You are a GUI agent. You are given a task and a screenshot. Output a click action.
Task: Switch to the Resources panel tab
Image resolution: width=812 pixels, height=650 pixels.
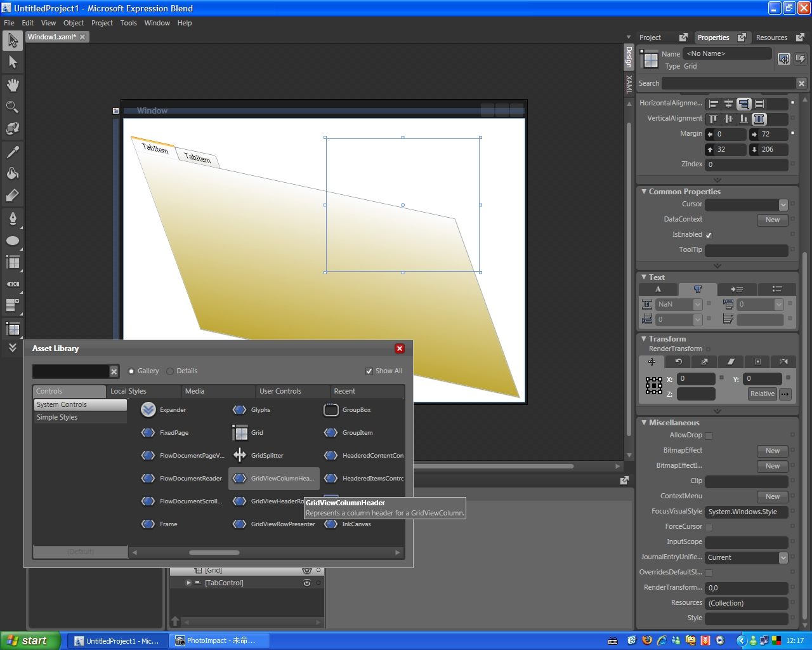pyautogui.click(x=771, y=37)
